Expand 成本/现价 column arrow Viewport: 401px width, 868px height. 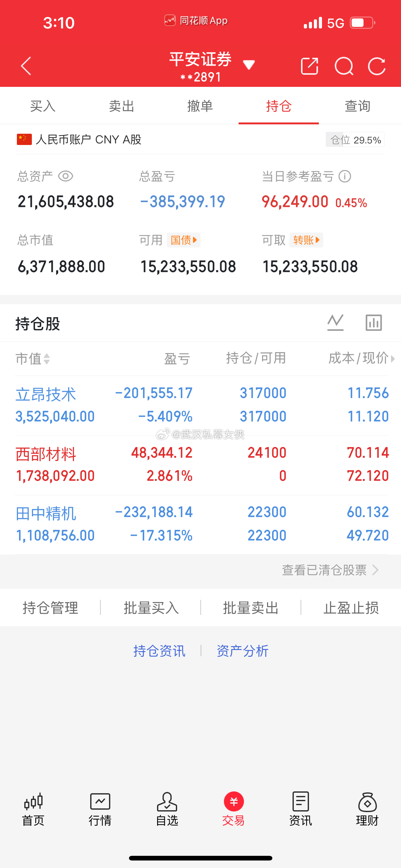pos(393,358)
